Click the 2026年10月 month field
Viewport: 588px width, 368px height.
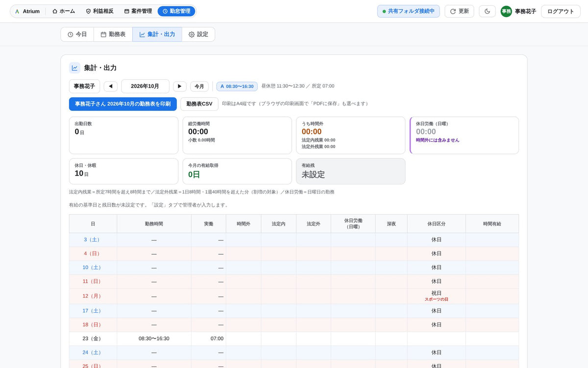(145, 86)
